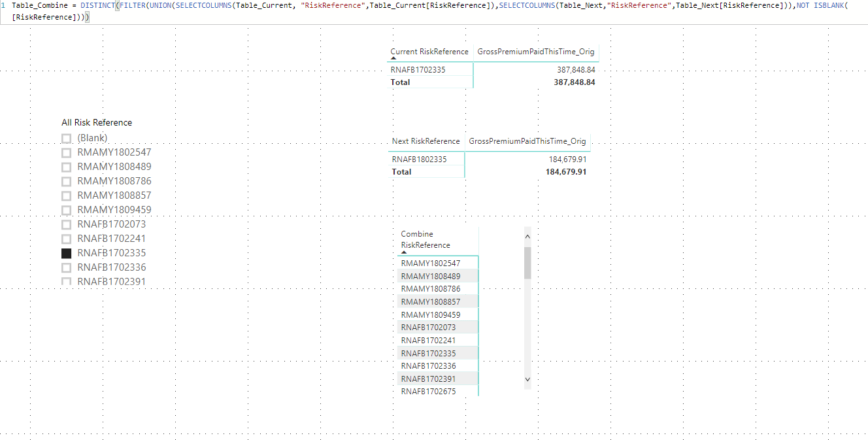Select RNAFB1702241 row in the Combine table
Image resolution: width=868 pixels, height=440 pixels.
tap(438, 340)
